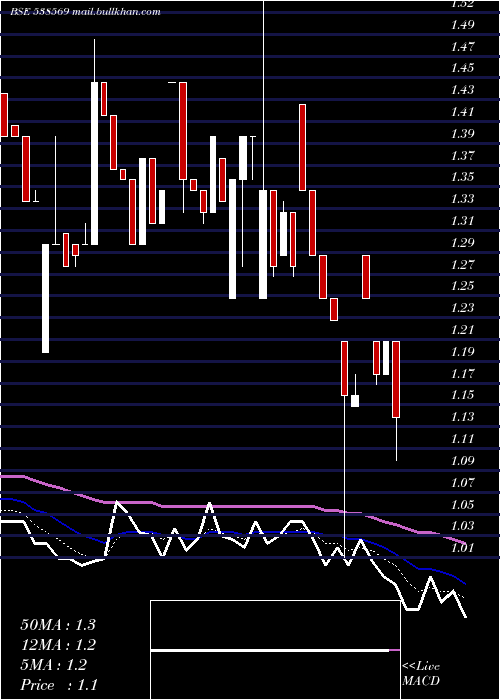The width and height of the screenshot is (500, 700).
Task: Click the 1.27 price axis label
Action: click(462, 265)
